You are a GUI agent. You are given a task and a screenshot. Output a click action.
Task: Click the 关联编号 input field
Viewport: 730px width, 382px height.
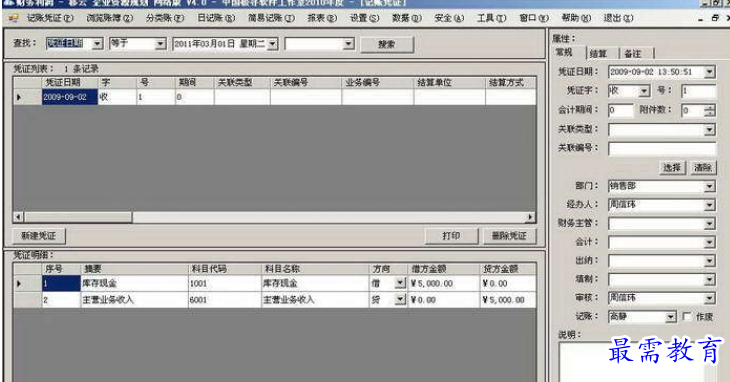click(x=662, y=148)
